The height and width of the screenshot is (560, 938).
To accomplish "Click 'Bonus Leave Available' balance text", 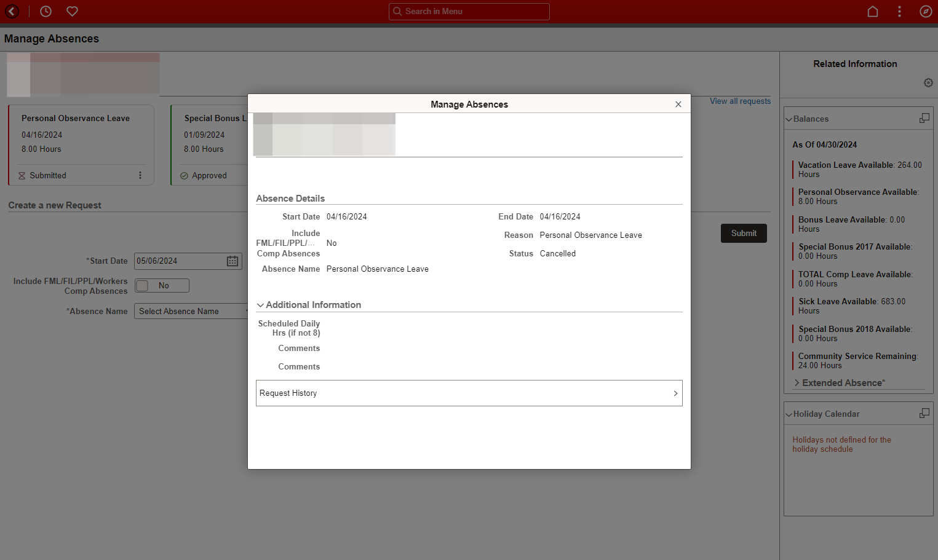I will point(851,224).
